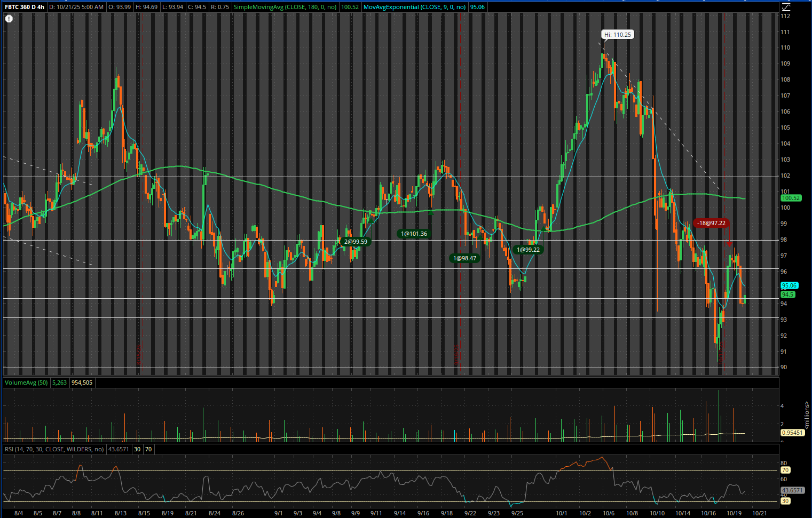812x518 pixels.
Task: Open MovAvgExponential study label
Action: point(414,7)
